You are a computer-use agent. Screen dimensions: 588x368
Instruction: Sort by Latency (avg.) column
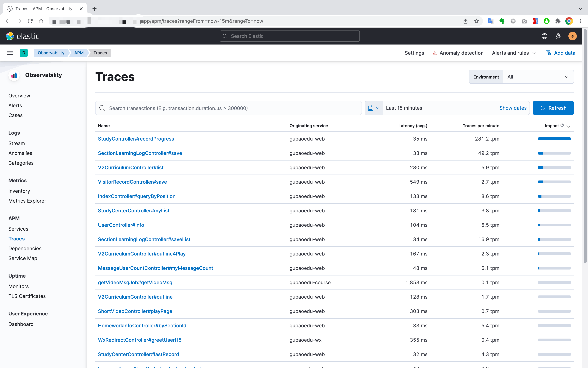pos(413,126)
